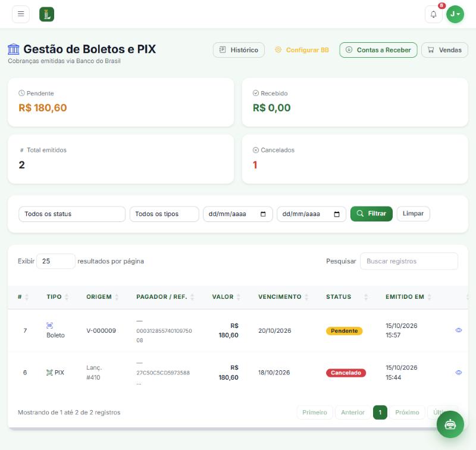Click the hash icon next to Total emitidos

[x=21, y=150]
